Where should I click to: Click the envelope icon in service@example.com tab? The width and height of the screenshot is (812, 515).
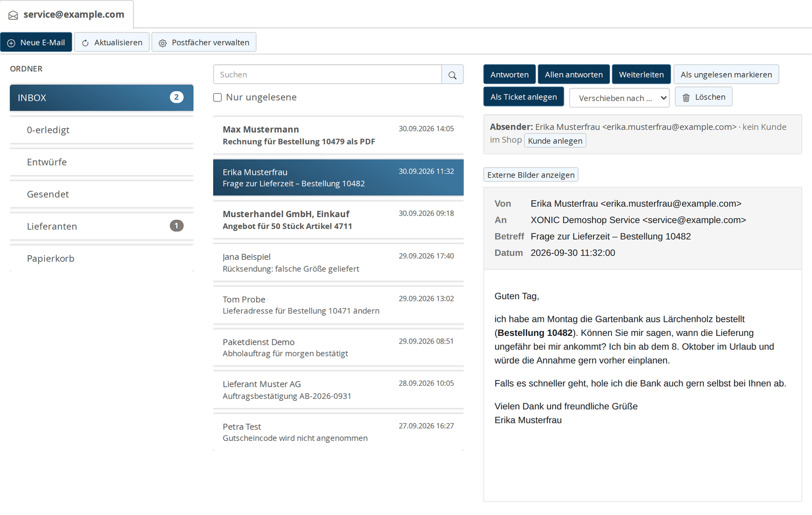(x=13, y=15)
